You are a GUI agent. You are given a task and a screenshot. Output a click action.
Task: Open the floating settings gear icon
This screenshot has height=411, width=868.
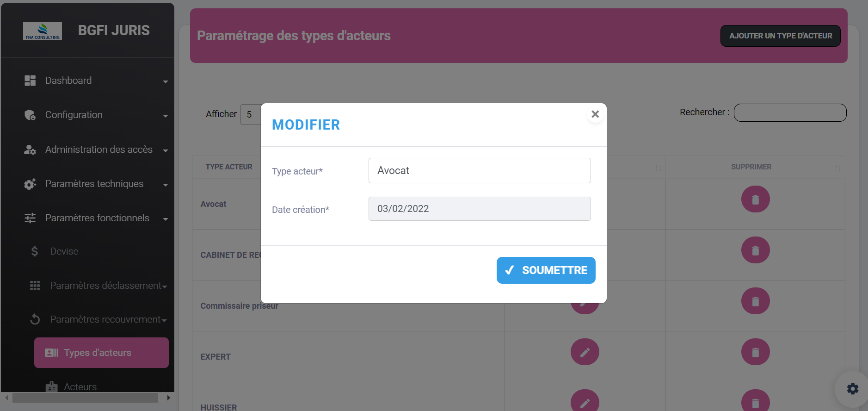(852, 389)
